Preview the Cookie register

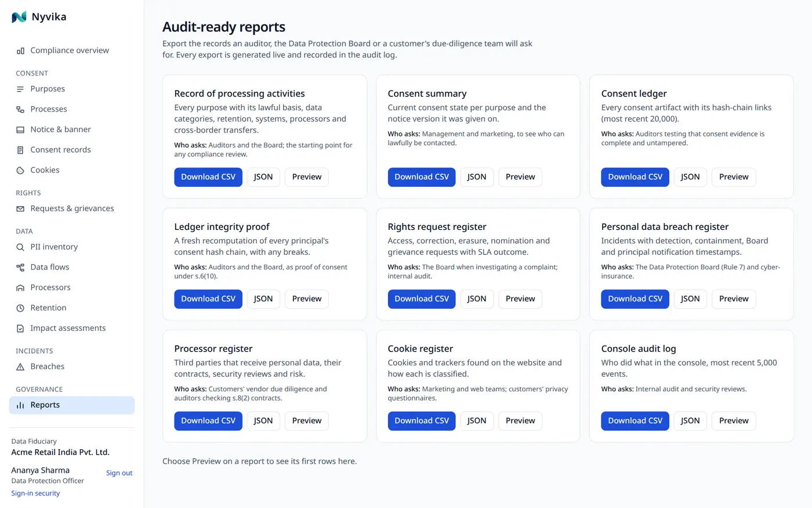(520, 421)
